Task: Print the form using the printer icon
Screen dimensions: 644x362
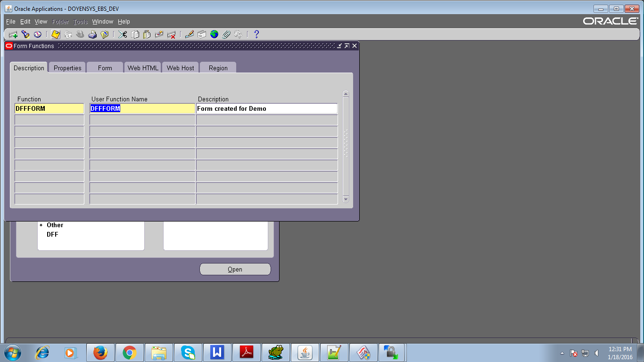Action: [x=92, y=34]
